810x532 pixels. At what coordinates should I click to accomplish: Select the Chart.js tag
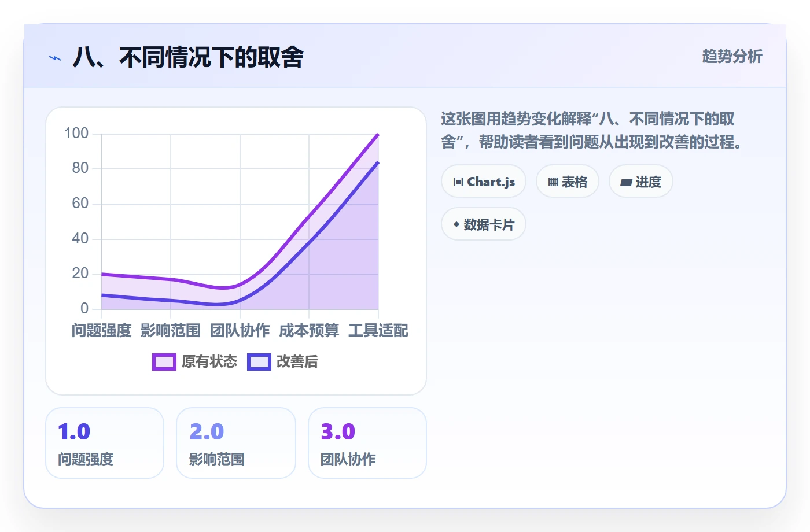tap(484, 182)
